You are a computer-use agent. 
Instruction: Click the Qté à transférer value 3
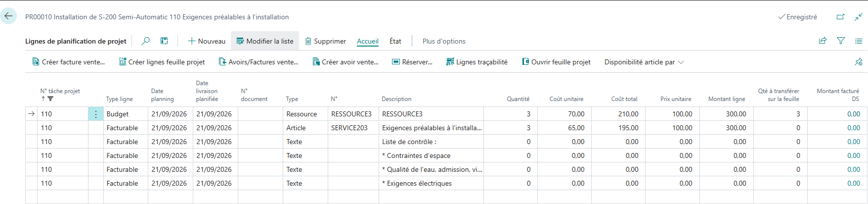coord(780,114)
